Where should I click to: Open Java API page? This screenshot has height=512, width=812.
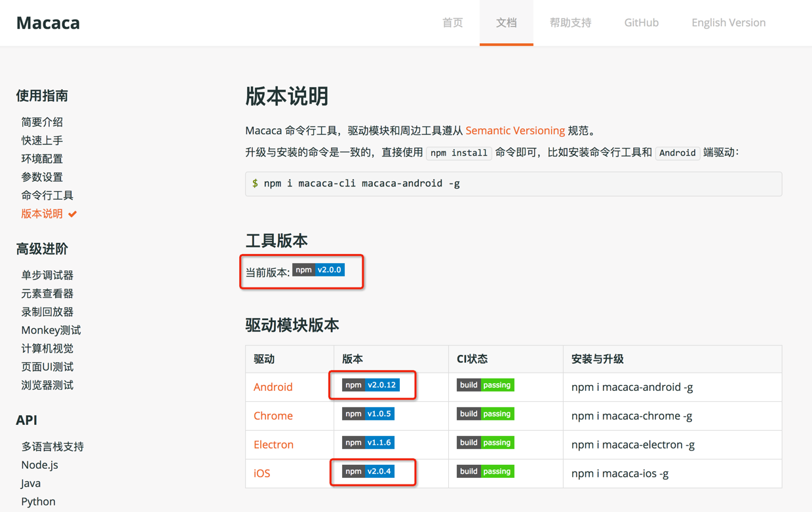[31, 483]
